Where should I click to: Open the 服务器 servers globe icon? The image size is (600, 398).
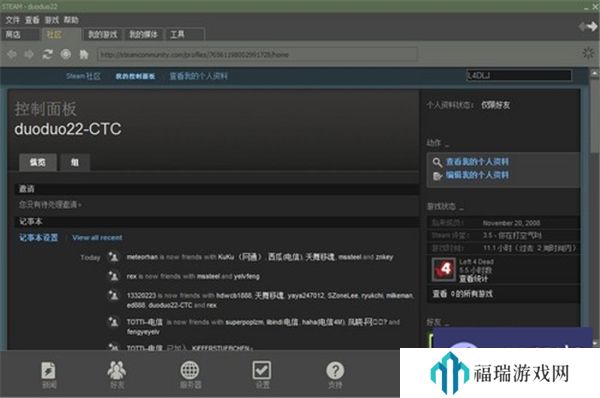tap(190, 375)
